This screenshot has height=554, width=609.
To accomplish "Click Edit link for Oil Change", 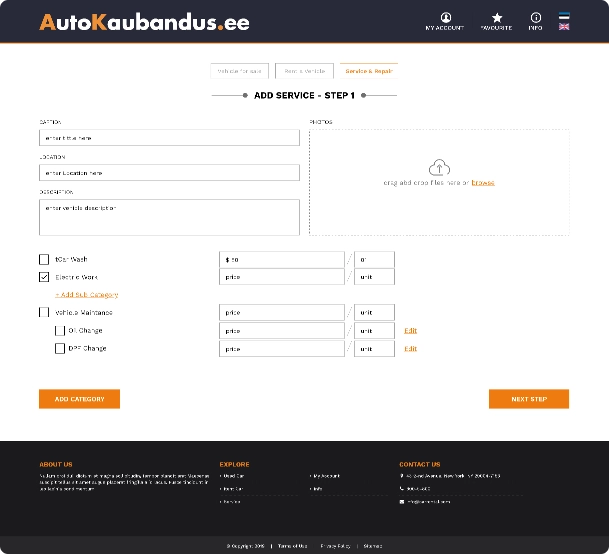I will (x=411, y=331).
